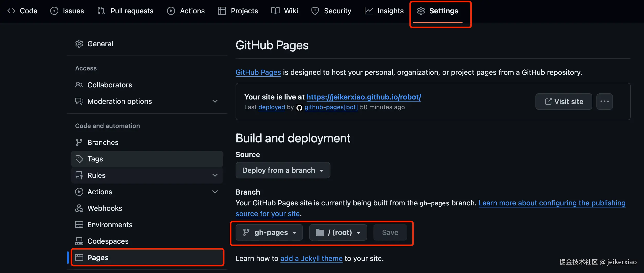Open Environments settings
644x273 pixels.
(147, 225)
